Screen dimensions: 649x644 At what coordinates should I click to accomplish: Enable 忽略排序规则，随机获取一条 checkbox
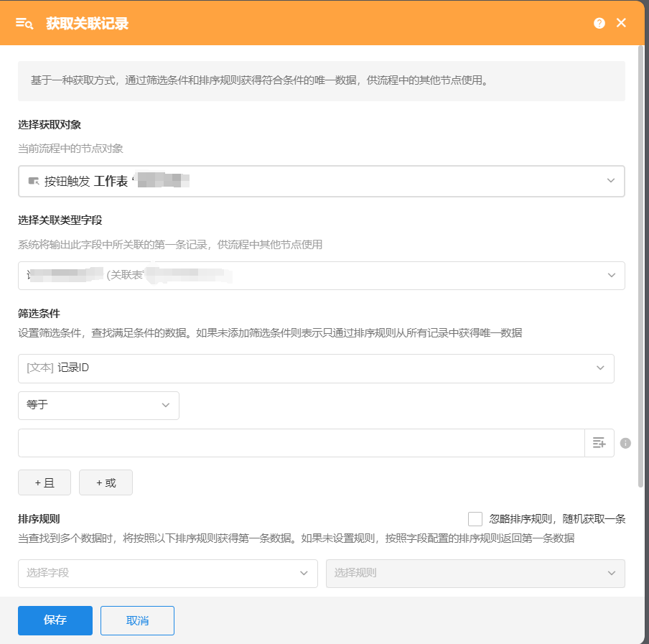475,519
